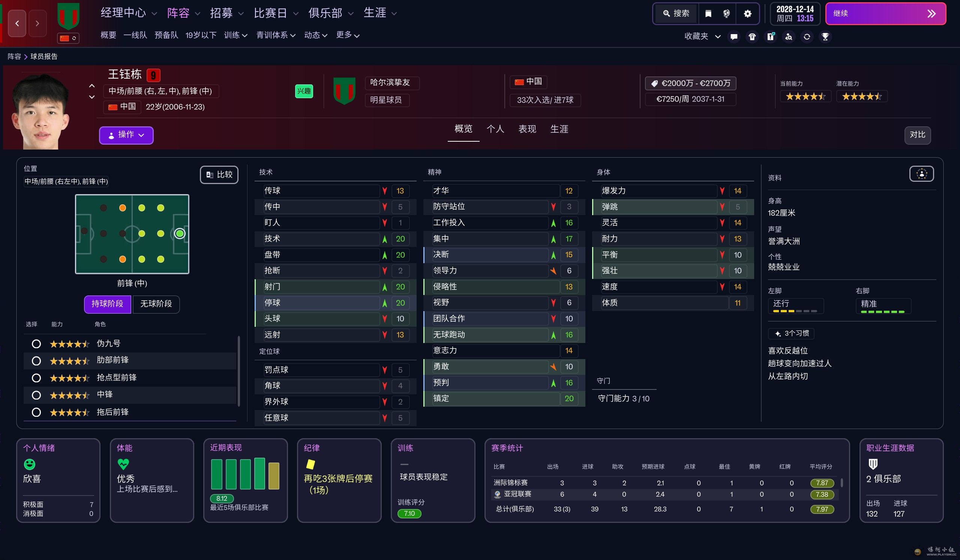Click the role list scrollbar
Viewport: 960px width, 560px height.
click(x=238, y=371)
